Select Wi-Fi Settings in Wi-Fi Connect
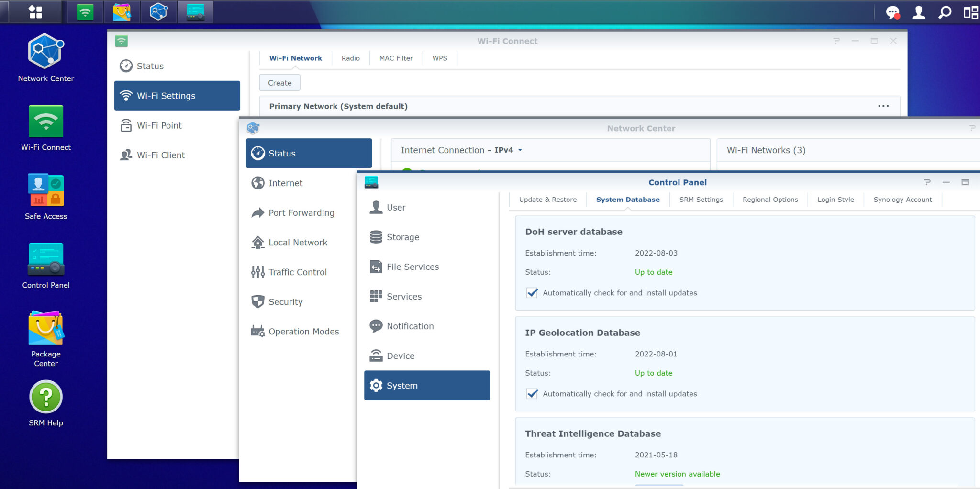 tap(177, 96)
